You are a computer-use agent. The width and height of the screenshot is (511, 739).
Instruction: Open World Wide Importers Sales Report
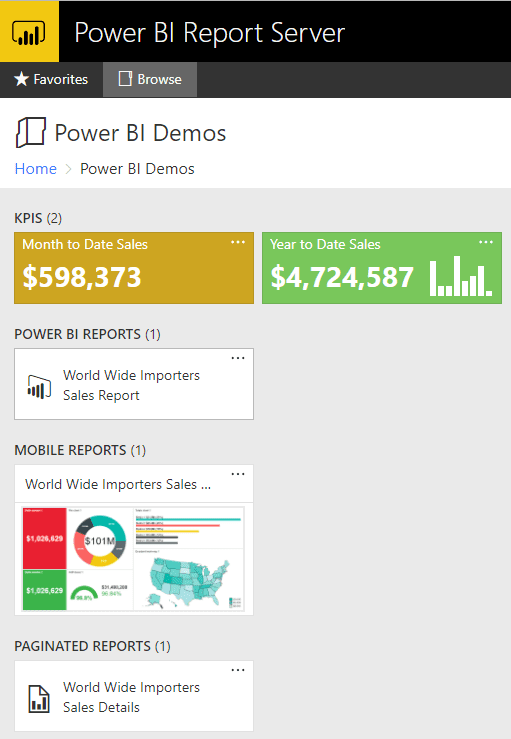click(x=134, y=384)
